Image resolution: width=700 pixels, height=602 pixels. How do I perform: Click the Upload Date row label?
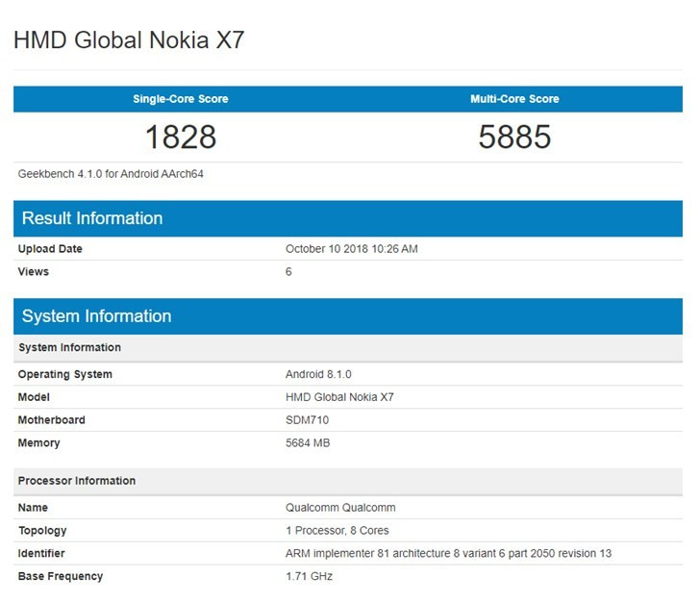pyautogui.click(x=50, y=249)
